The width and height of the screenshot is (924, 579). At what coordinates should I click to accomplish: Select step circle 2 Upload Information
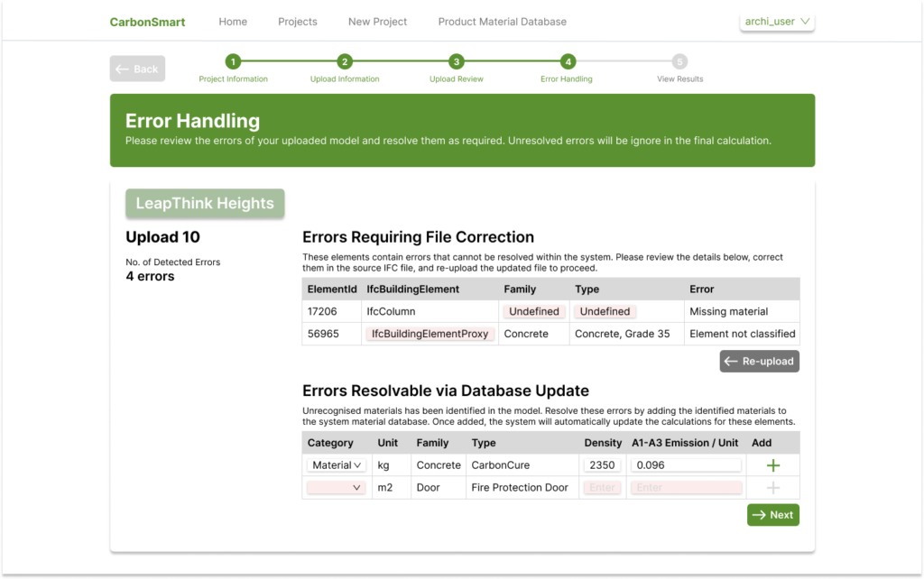[x=344, y=63]
